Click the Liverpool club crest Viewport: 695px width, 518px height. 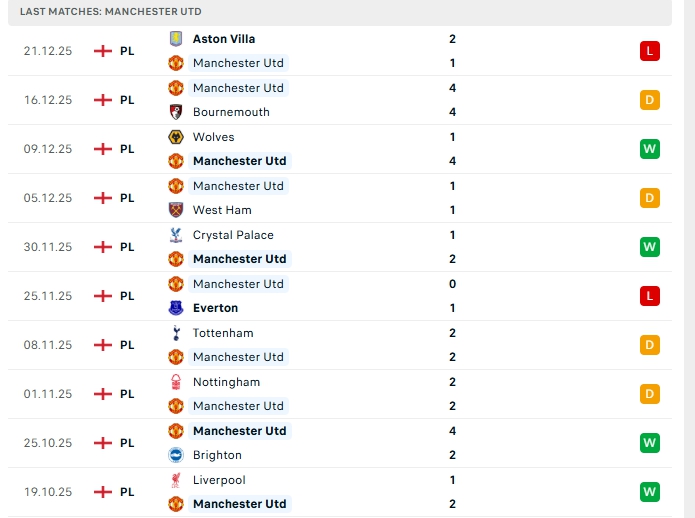point(176,480)
